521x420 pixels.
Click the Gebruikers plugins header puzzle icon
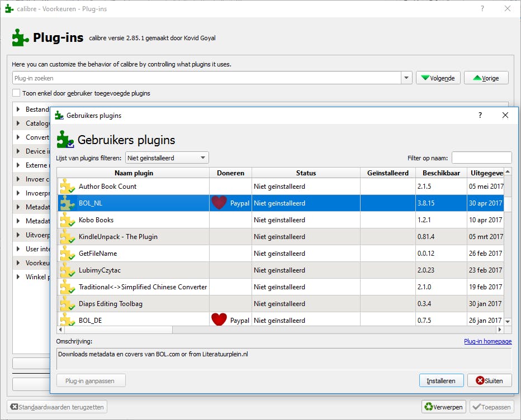(x=65, y=140)
